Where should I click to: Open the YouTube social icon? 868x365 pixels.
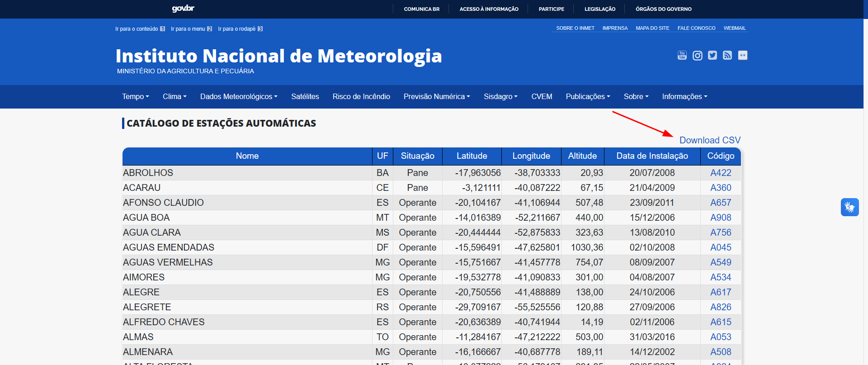click(682, 55)
